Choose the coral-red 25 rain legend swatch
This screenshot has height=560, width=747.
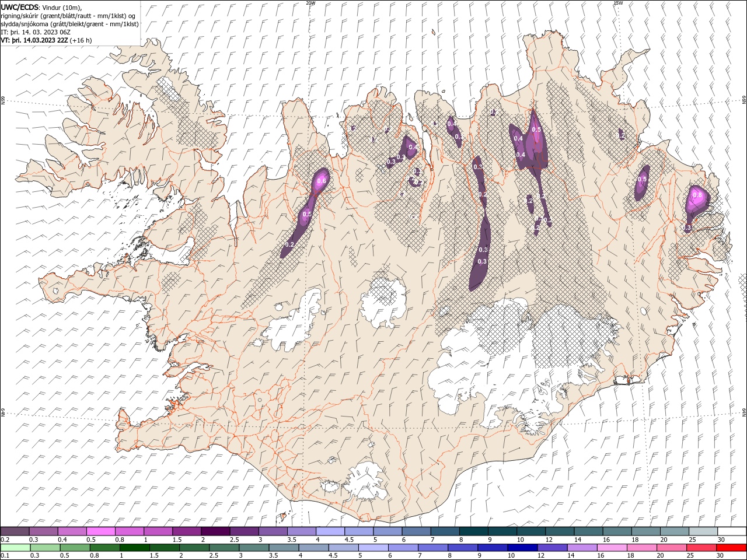[701, 548]
